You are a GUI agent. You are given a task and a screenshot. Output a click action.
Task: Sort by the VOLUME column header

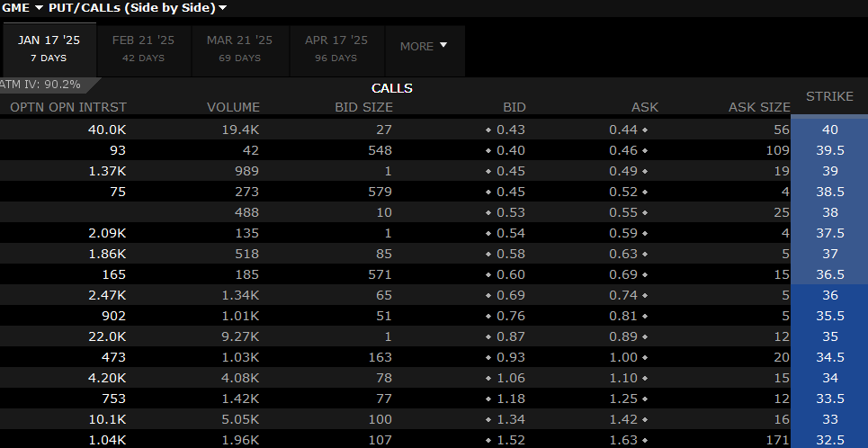click(233, 107)
